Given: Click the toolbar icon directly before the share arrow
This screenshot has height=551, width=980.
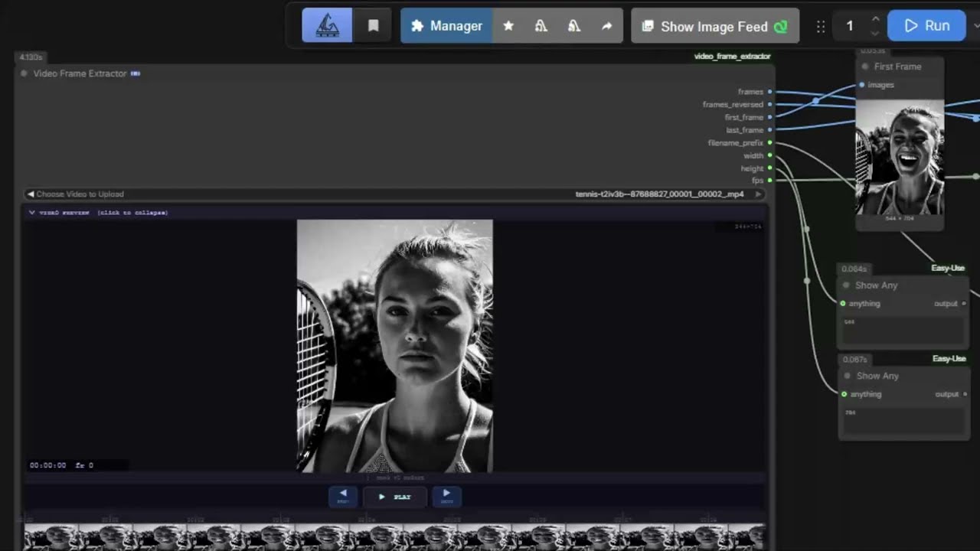Looking at the screenshot, I should pyautogui.click(x=573, y=26).
